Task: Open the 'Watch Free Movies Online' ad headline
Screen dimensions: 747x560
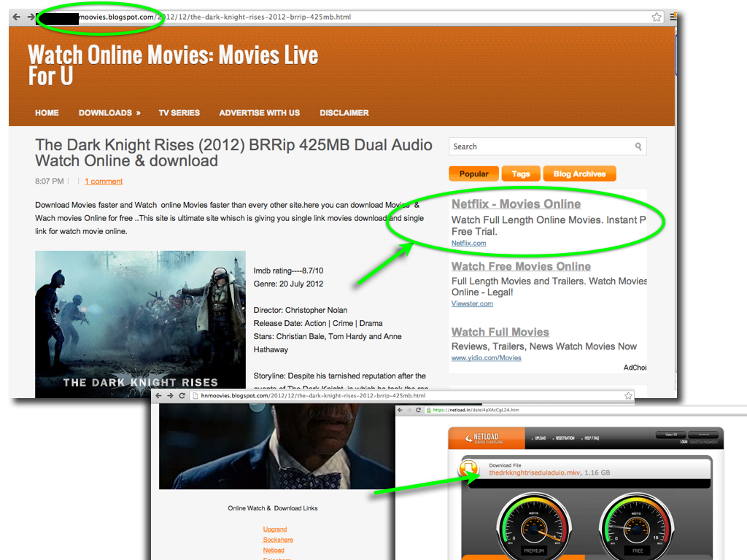Action: pyautogui.click(x=521, y=266)
